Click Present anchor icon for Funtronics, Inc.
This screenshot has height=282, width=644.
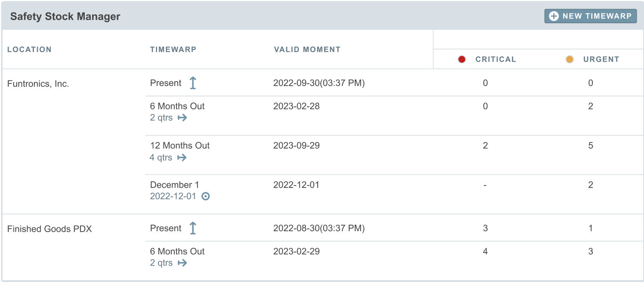(193, 83)
